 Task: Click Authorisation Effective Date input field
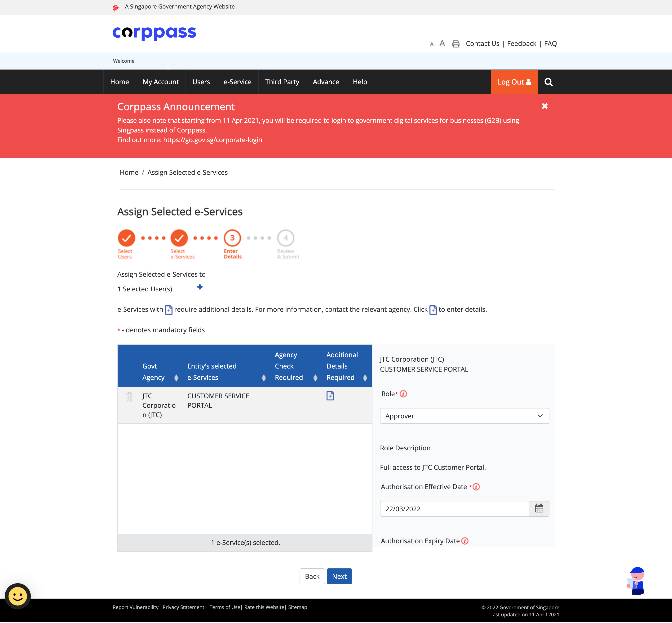[454, 509]
